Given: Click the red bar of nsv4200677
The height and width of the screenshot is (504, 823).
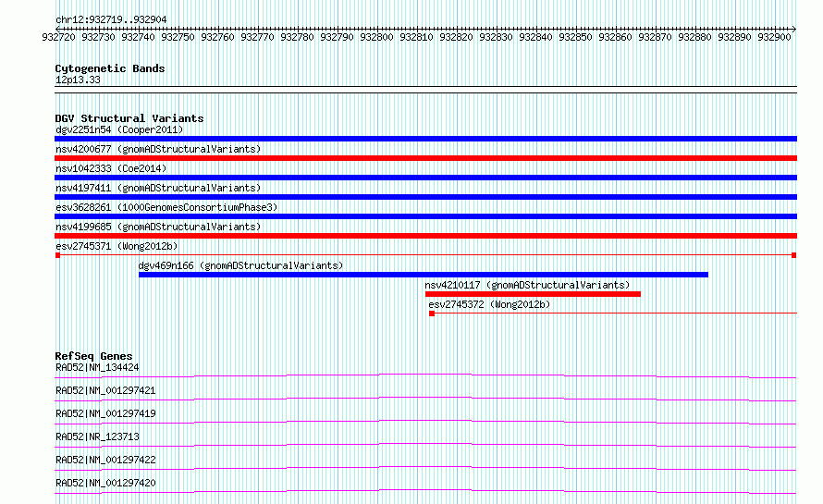Looking at the screenshot, I should point(425,158).
